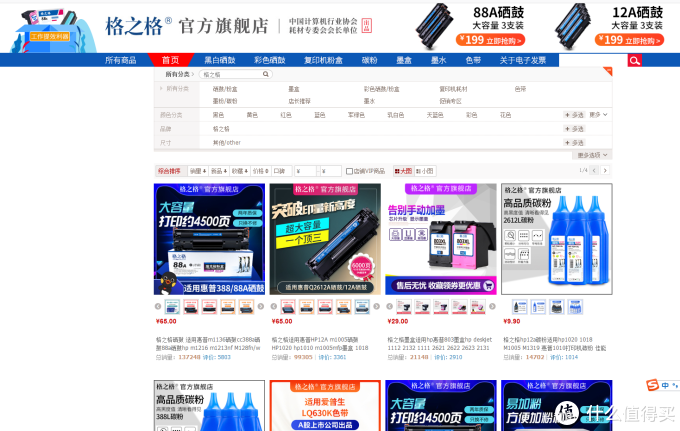Show next thumbnails for the Q2612A/12A toner product
Viewport: 680px width, 431px height.
[x=376, y=307]
